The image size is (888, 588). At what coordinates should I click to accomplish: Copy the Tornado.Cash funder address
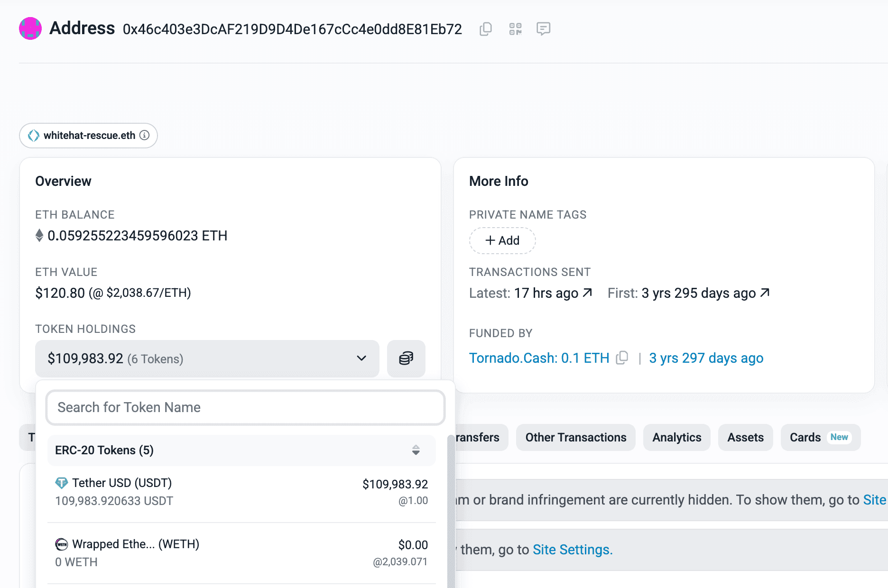[622, 358]
